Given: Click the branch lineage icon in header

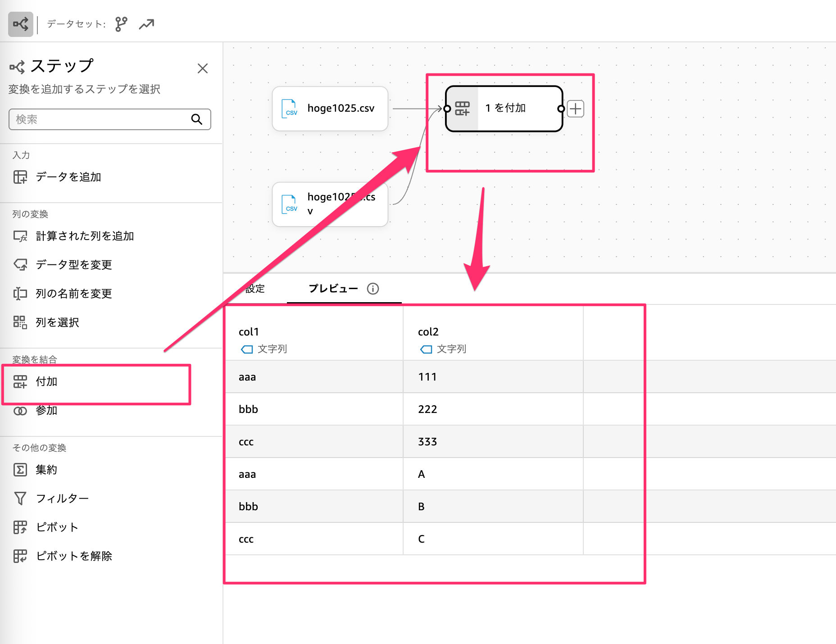Looking at the screenshot, I should (121, 24).
